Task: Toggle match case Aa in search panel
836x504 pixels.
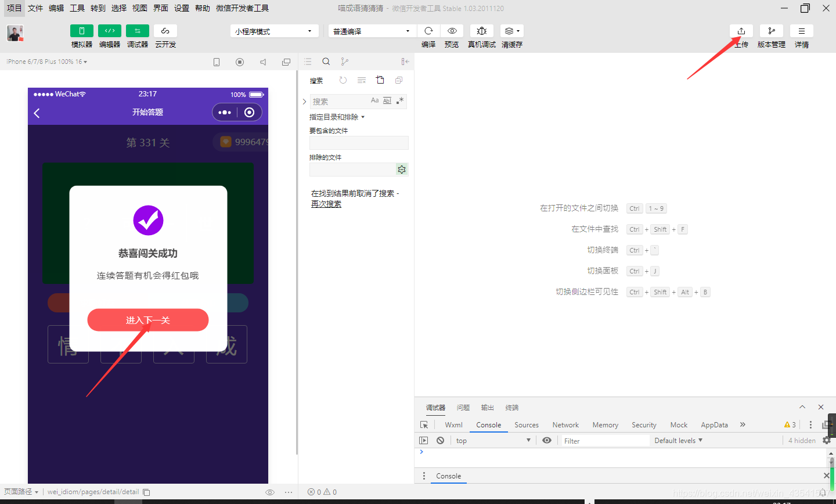Action: point(375,100)
